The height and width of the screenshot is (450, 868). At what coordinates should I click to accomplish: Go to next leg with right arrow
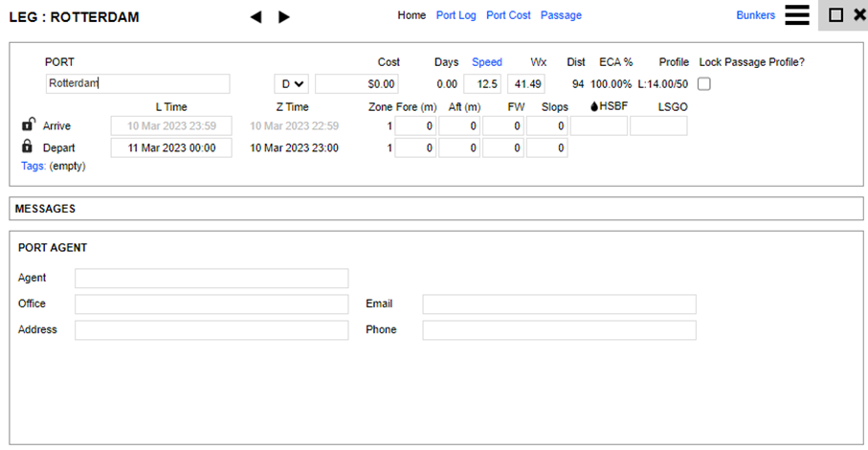(284, 17)
